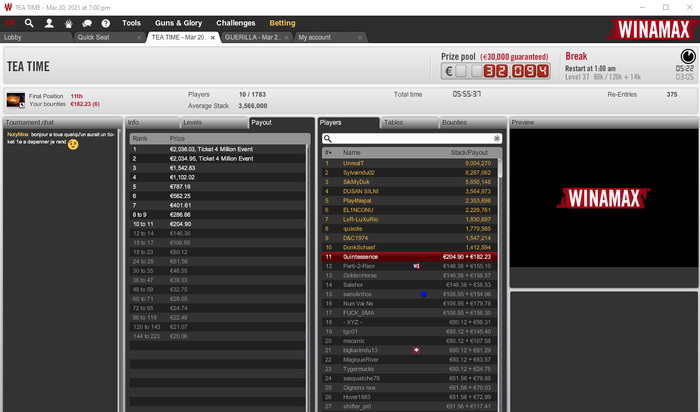Select player quixote row
The height and width of the screenshot is (412, 700).
click(409, 229)
